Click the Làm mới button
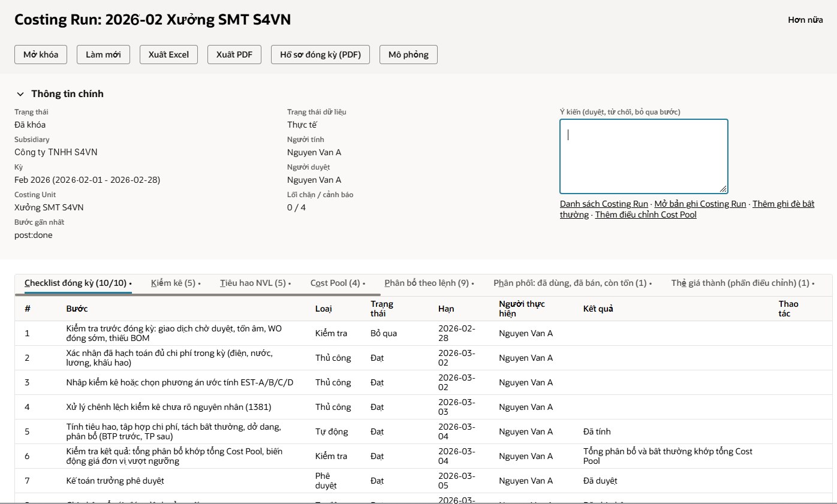This screenshot has height=504, width=837. click(x=103, y=55)
